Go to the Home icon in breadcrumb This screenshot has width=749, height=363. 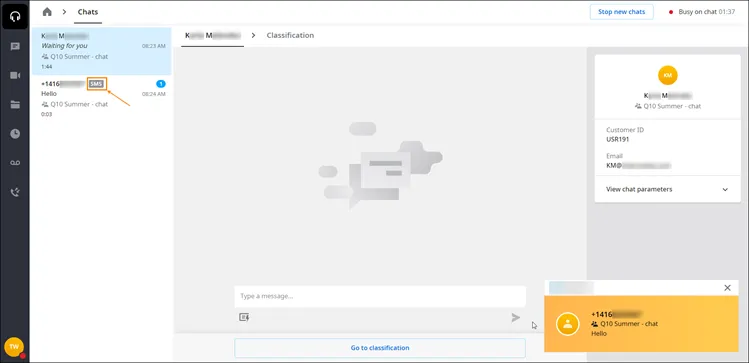pos(47,11)
